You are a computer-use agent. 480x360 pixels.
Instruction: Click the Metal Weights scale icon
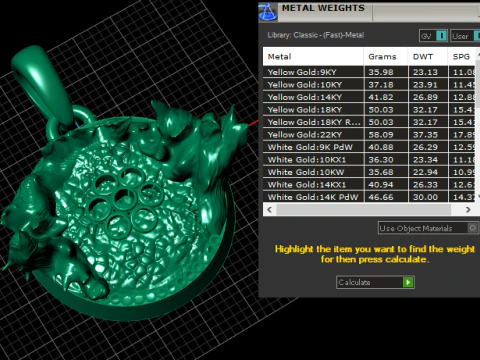pos(267,12)
